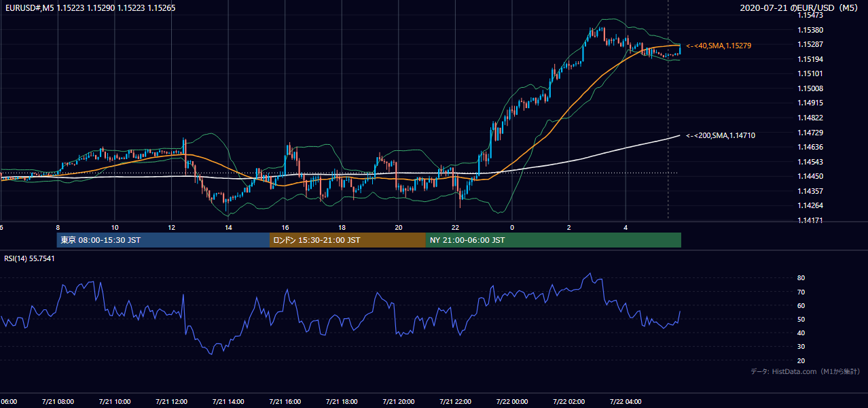Click hour label 16 under the price chart

(x=285, y=228)
